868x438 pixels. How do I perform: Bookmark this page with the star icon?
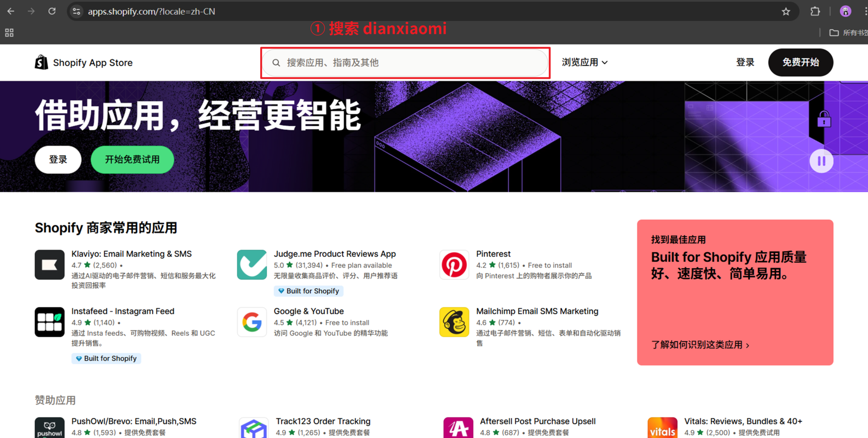point(786,11)
